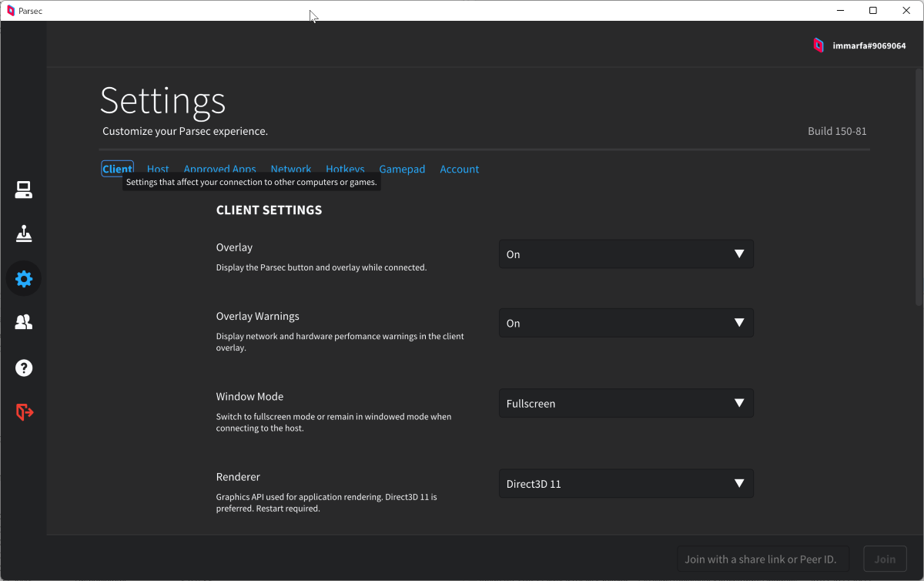Click the Renderer label
This screenshot has height=581, width=924.
238,477
